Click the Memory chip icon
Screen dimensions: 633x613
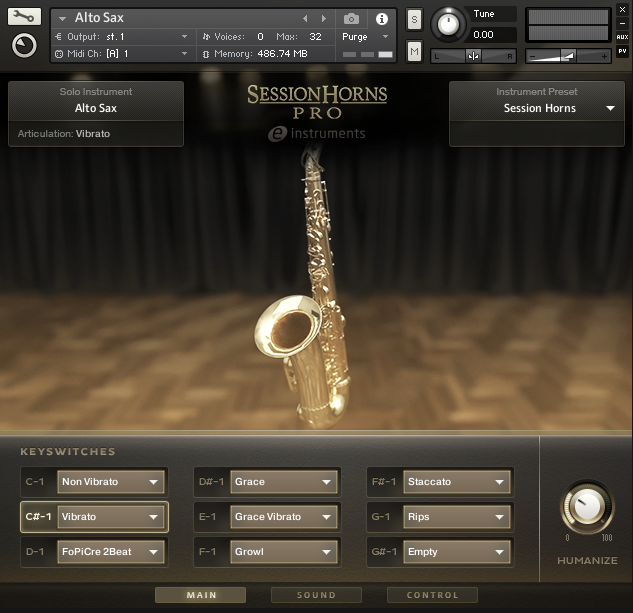[206, 54]
